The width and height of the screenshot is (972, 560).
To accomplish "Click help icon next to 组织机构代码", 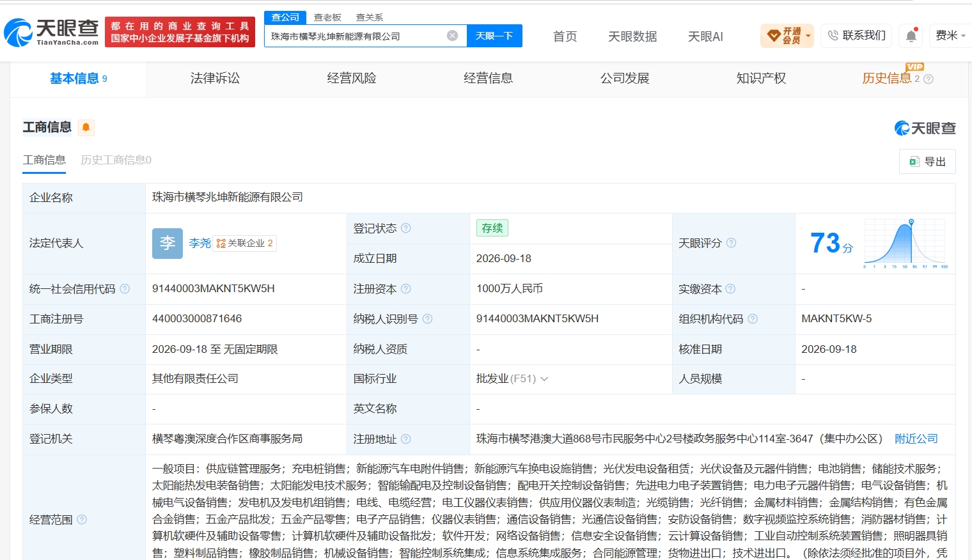I will (x=753, y=319).
